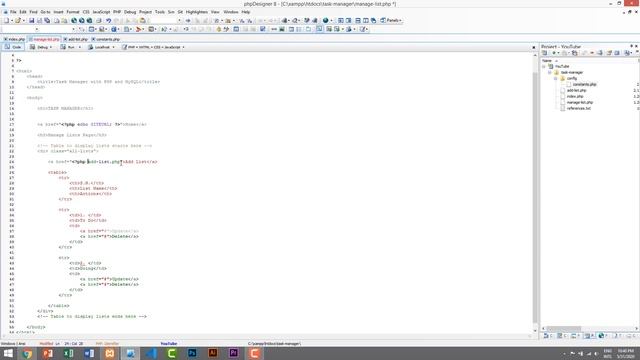Open Illustrator from the taskbar
This screenshot has width=640, height=360.
[x=213, y=353]
